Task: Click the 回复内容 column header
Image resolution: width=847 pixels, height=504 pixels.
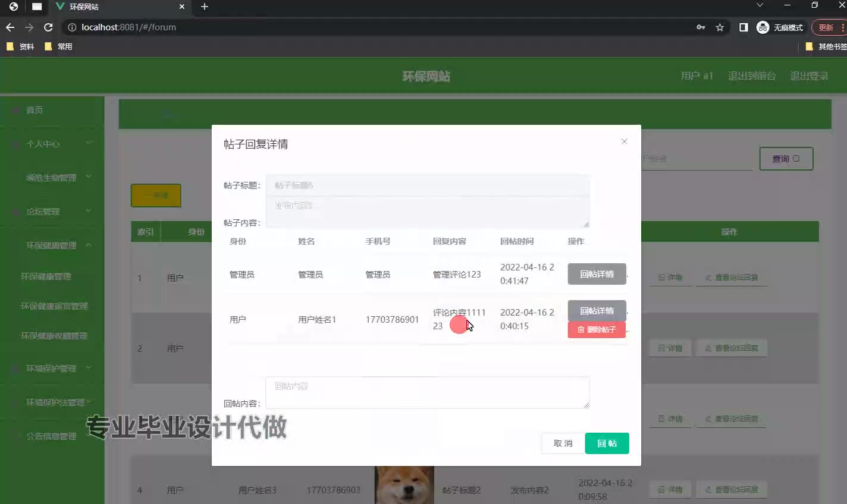Action: pos(450,241)
